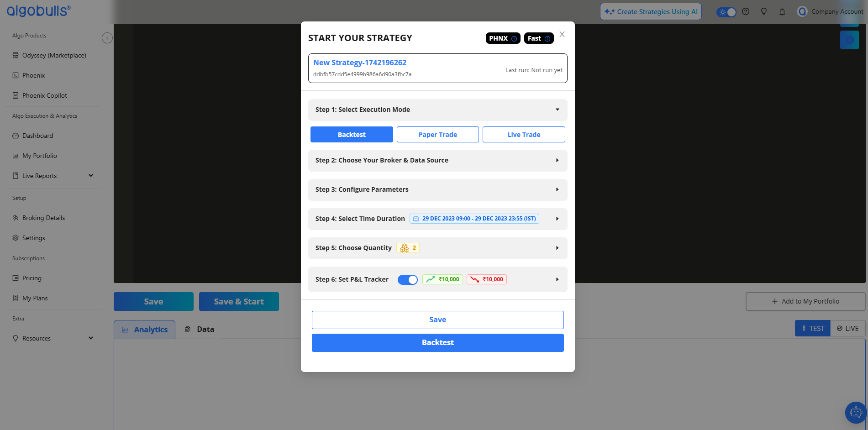Screen dimensions: 868x430
Task: Expand Step 4: Select Time Duration
Action: coord(558,219)
